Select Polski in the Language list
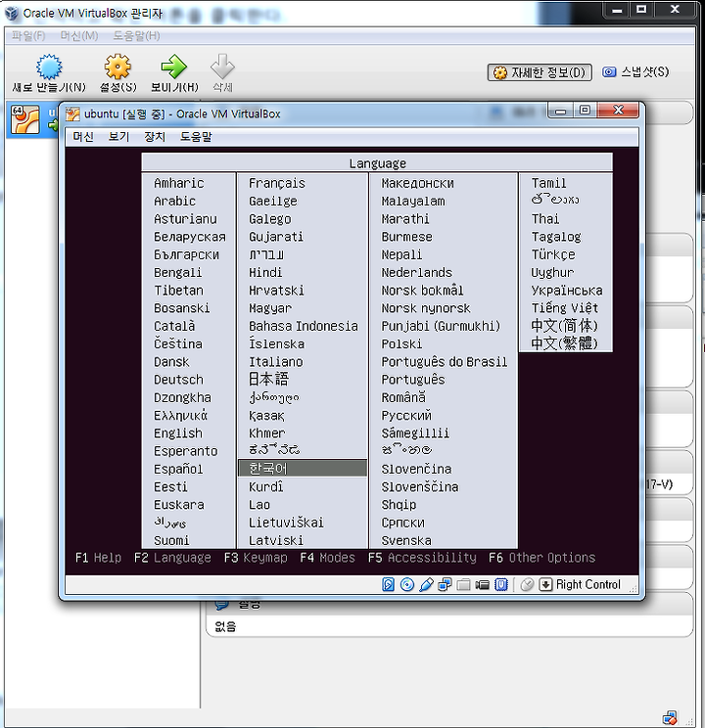705x728 pixels. 401,344
